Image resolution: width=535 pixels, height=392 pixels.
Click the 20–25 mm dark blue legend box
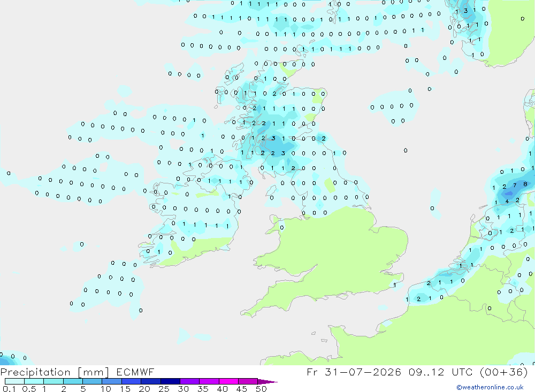[150, 381]
